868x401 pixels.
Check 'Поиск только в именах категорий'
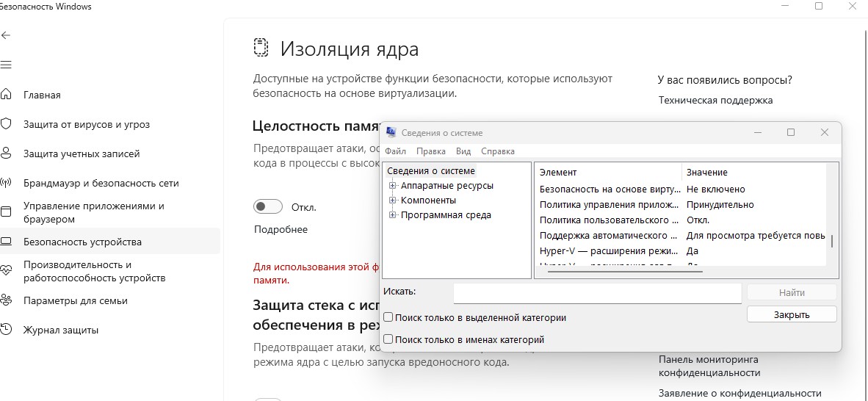pyautogui.click(x=388, y=340)
